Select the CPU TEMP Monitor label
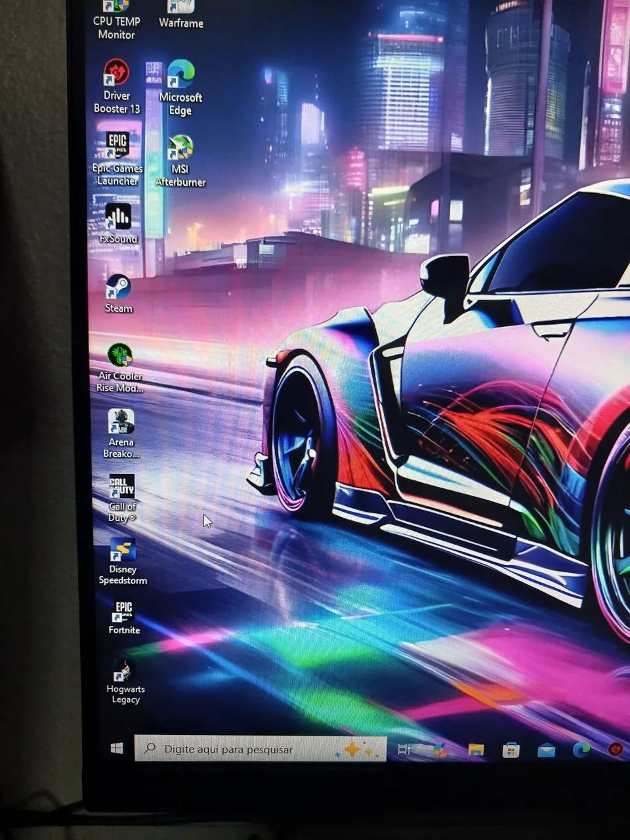Screen dimensions: 630x840 pos(116,28)
